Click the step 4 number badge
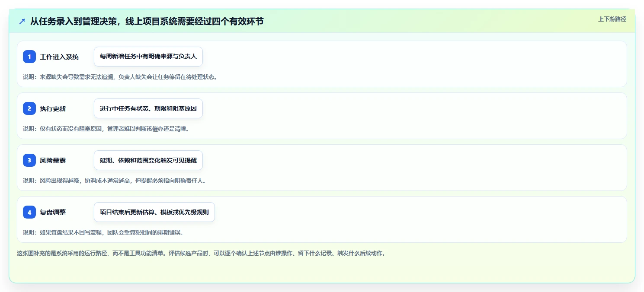The width and height of the screenshot is (644, 292). [29, 212]
